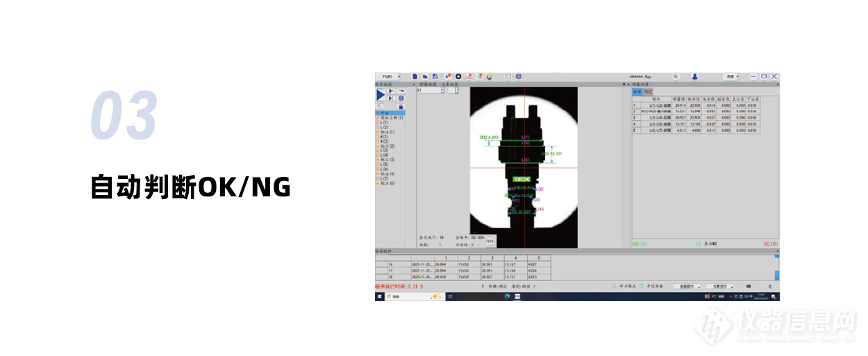Click the globe toolbar icon

point(518,76)
